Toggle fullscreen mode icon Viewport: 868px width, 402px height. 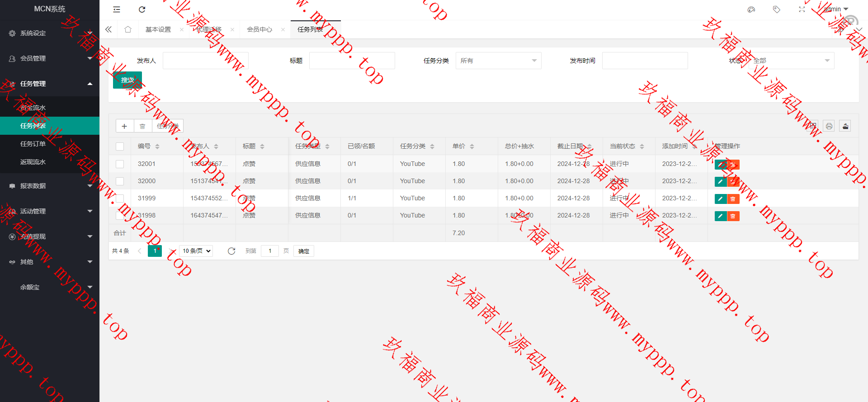point(802,9)
